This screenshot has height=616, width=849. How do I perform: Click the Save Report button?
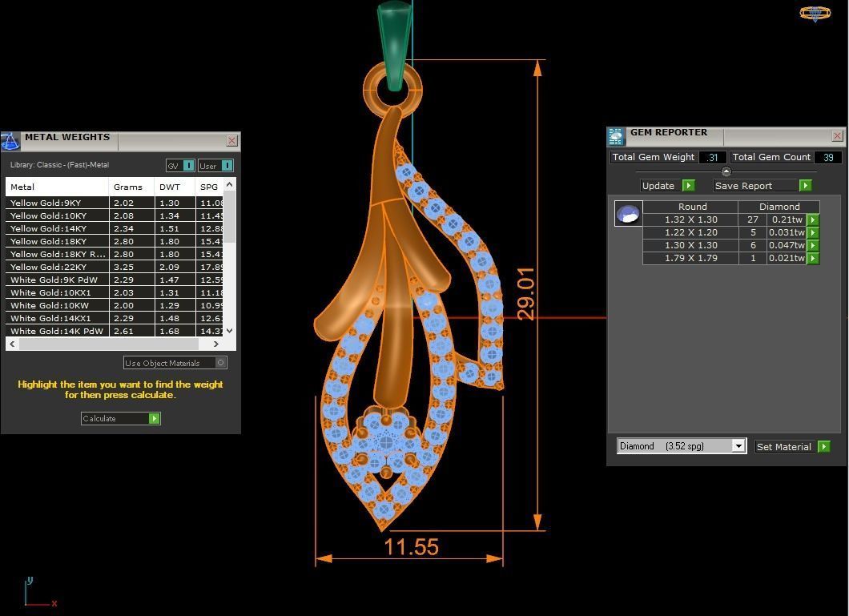click(762, 186)
